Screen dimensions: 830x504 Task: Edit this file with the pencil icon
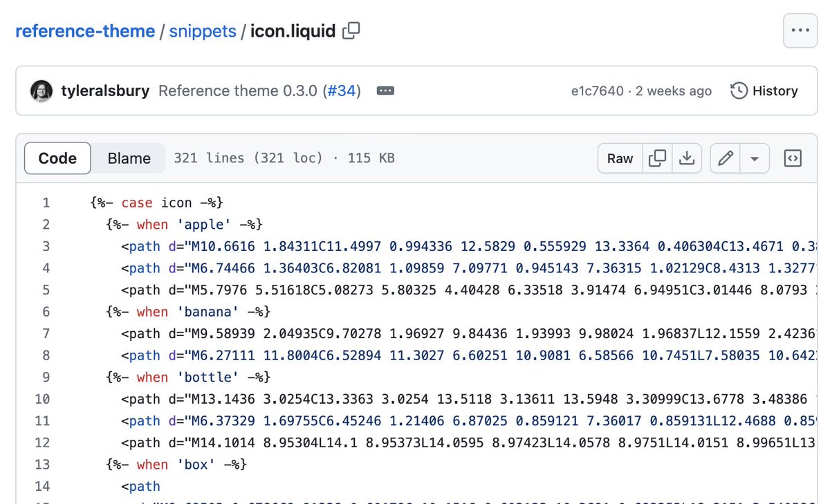click(726, 158)
